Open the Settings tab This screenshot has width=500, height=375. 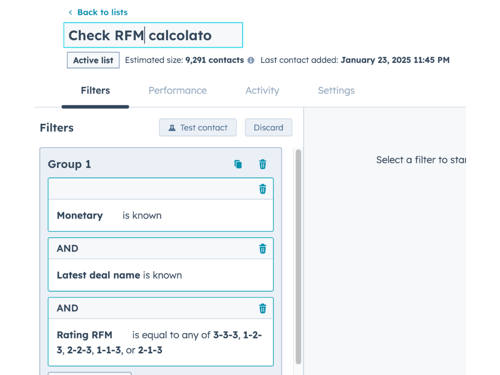point(336,90)
